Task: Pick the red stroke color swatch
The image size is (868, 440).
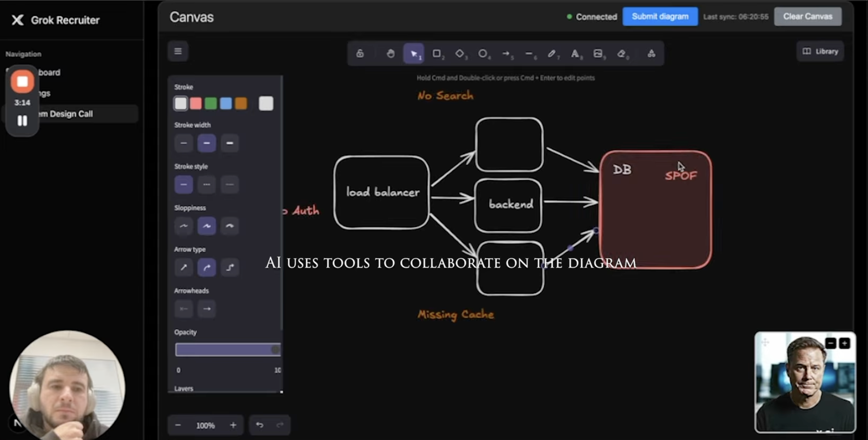Action: (x=196, y=103)
